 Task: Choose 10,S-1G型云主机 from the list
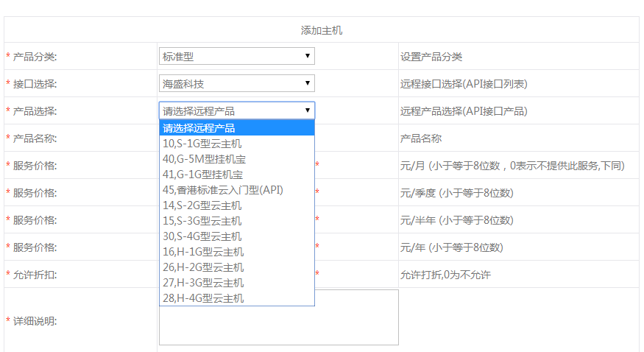click(236, 144)
